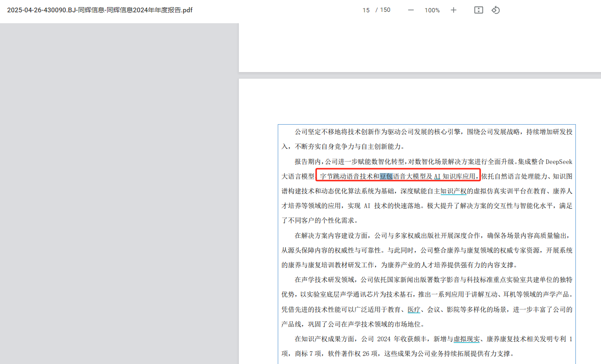This screenshot has width=601, height=364.
Task: Click the page number field showing 15
Action: click(x=366, y=10)
